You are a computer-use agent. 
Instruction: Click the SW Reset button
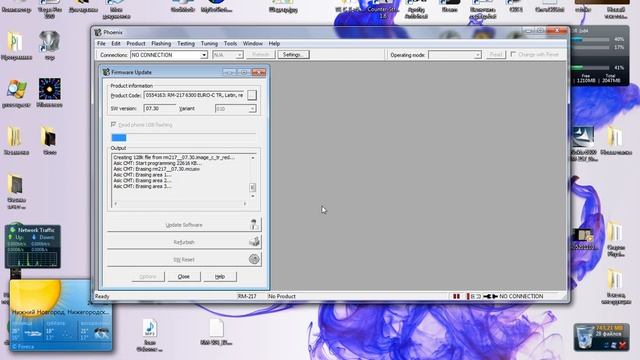[184, 260]
